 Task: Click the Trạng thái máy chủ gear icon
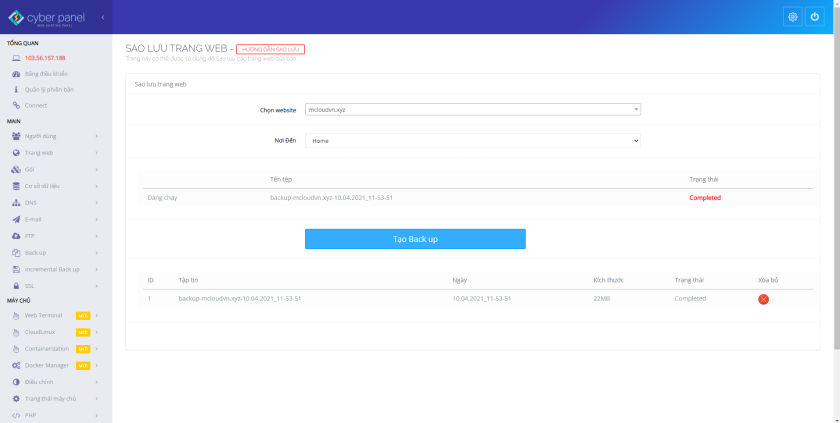coord(16,399)
